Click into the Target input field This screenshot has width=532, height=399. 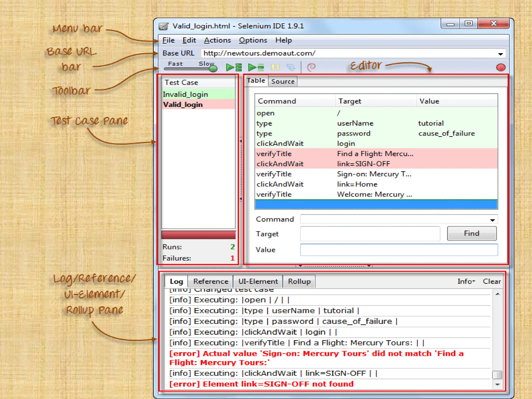click(x=370, y=234)
